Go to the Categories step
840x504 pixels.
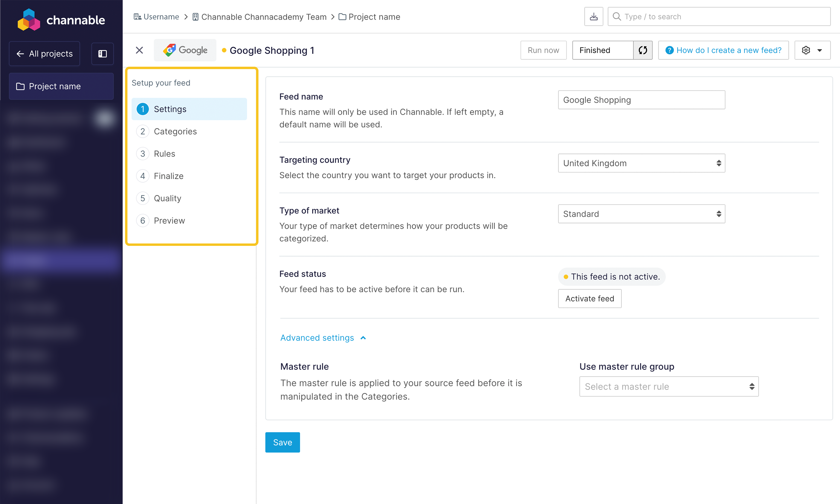coord(175,131)
